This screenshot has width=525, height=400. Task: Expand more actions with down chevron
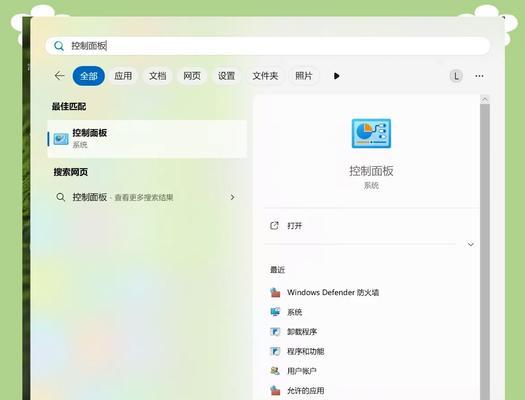(x=470, y=244)
